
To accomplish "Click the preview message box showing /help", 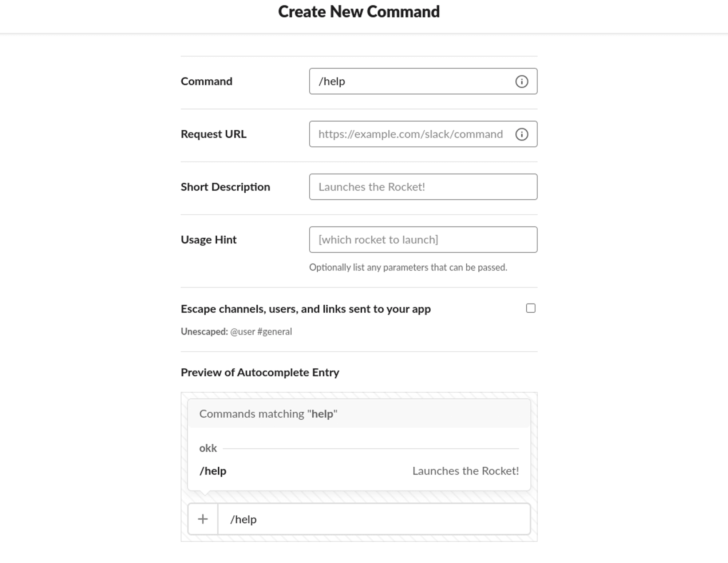I will (x=373, y=519).
